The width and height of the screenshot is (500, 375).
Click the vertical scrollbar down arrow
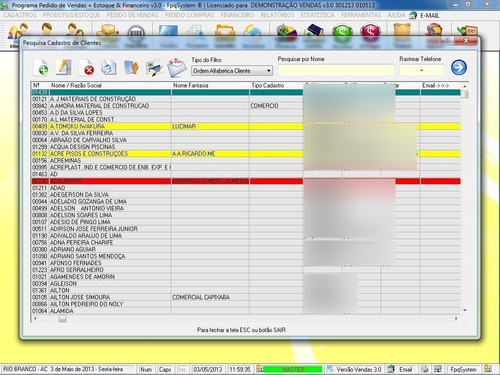point(465,310)
